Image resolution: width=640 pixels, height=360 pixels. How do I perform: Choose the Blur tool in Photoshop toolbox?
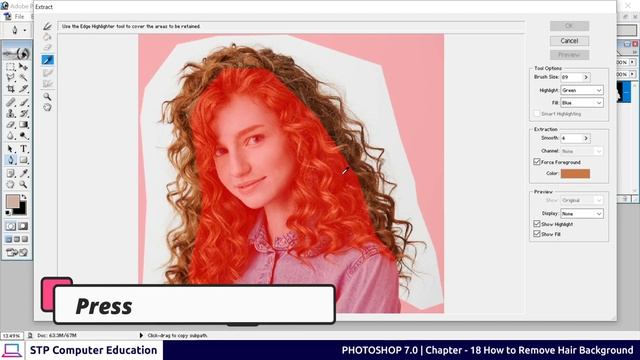pyautogui.click(x=11, y=136)
